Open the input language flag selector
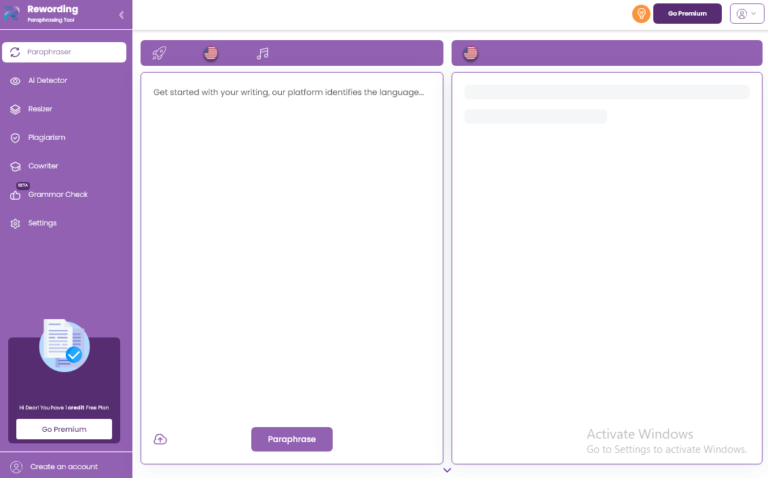The width and height of the screenshot is (768, 478). click(210, 53)
